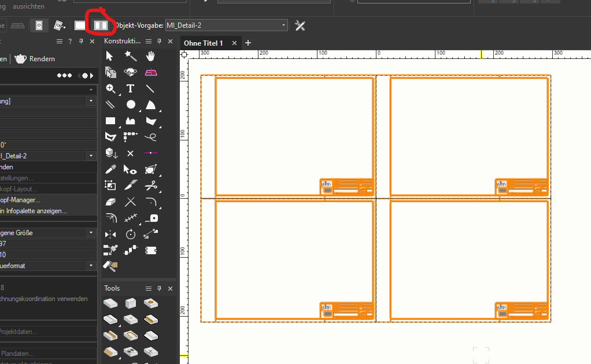Activate the Line tool
Screen dimensions: 591x364
pyautogui.click(x=149, y=88)
